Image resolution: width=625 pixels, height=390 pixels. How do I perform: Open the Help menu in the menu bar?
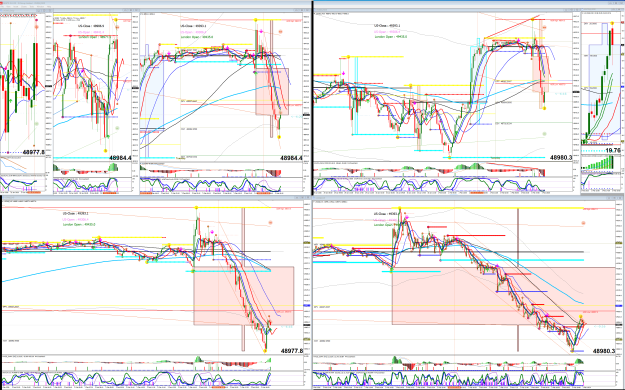(49, 6)
